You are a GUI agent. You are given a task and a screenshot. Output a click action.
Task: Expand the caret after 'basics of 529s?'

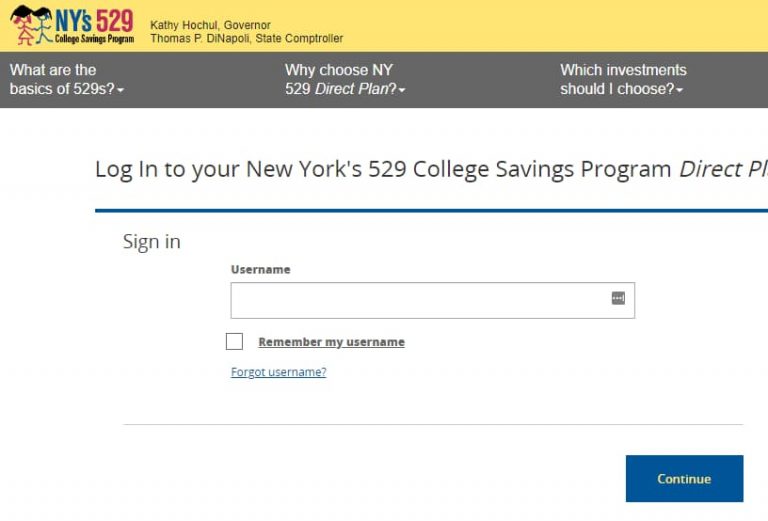pos(121,91)
